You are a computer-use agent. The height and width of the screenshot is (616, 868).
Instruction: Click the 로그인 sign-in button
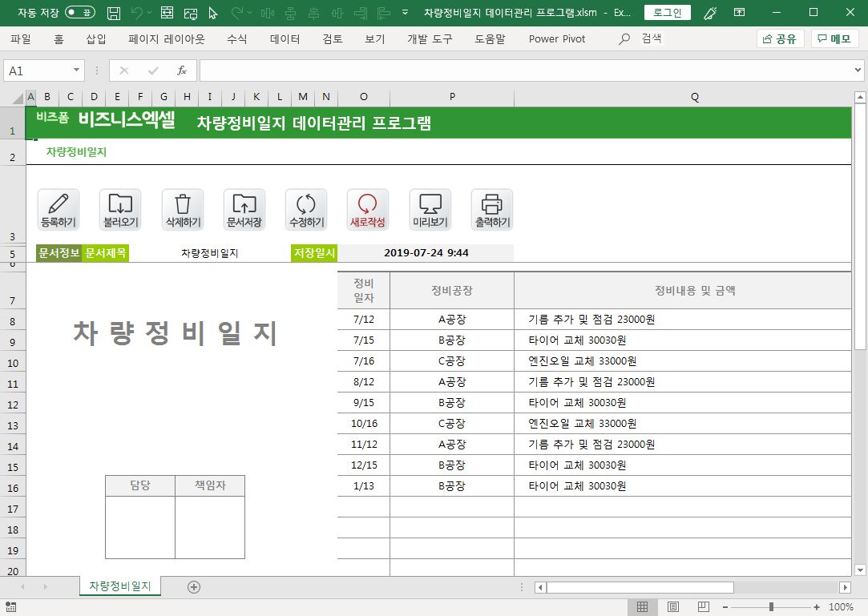(667, 13)
